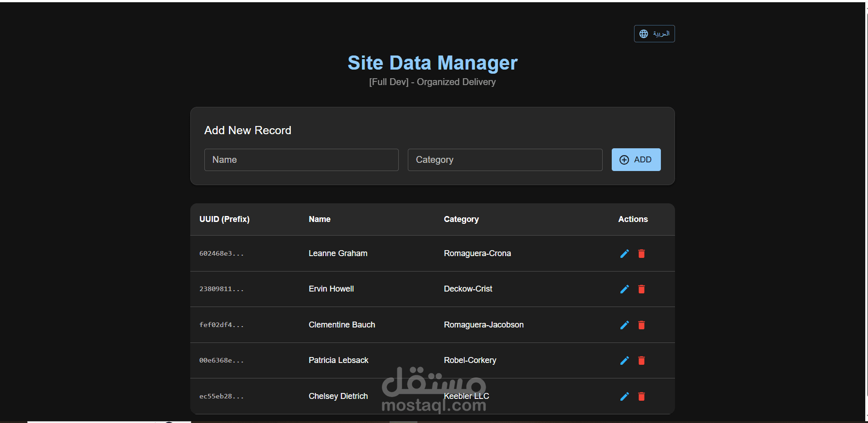
Task: Click the Category column header
Action: tap(461, 219)
